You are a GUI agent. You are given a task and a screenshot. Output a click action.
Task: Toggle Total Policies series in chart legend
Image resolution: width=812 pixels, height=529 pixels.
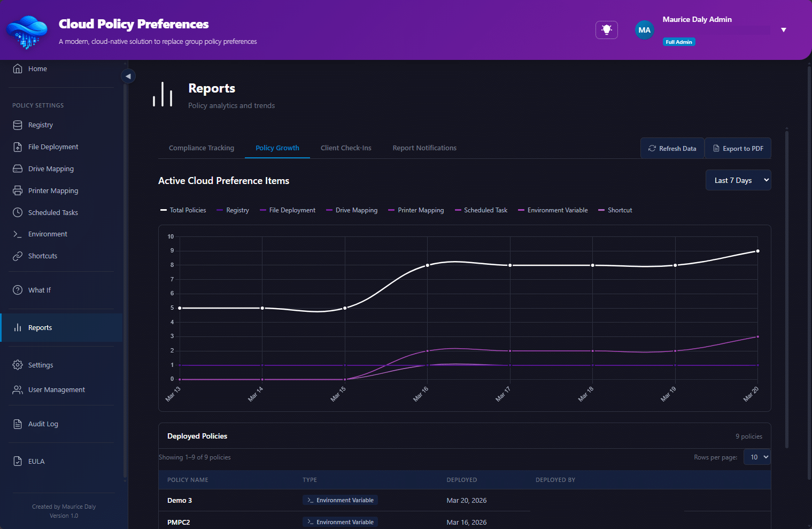[x=183, y=210]
